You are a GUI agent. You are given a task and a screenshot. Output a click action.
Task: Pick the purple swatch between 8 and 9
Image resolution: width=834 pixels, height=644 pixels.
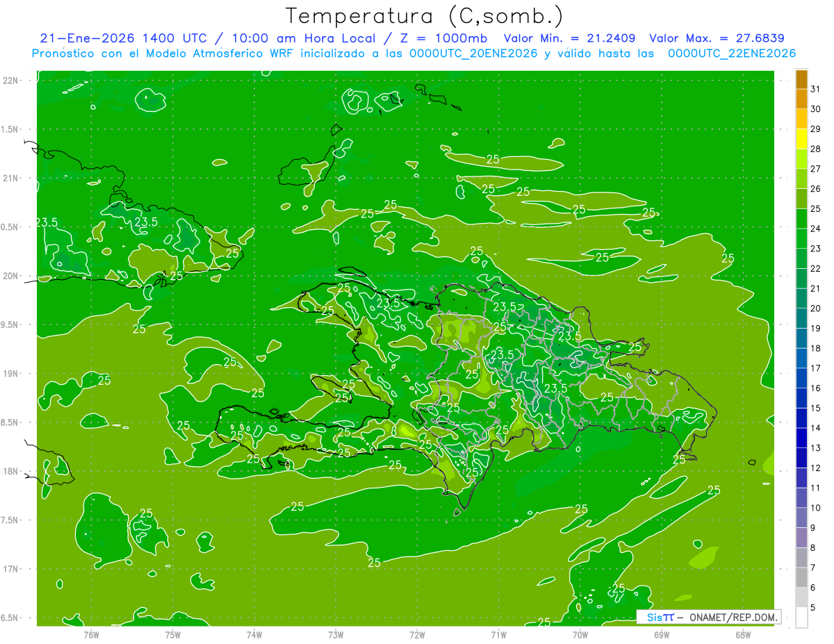[x=801, y=538]
